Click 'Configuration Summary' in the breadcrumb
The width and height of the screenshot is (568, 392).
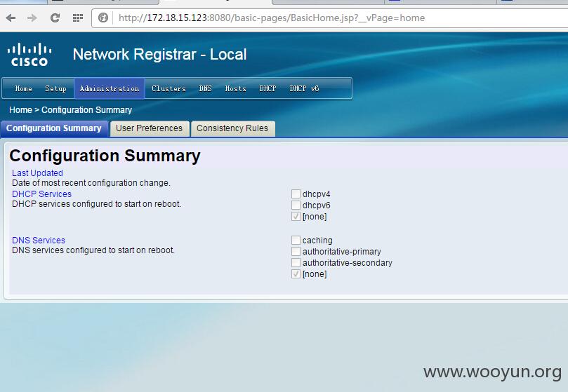pyautogui.click(x=86, y=110)
